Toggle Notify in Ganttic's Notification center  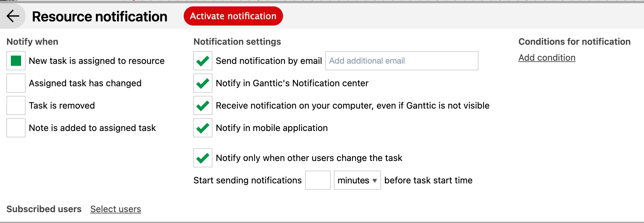click(x=203, y=83)
